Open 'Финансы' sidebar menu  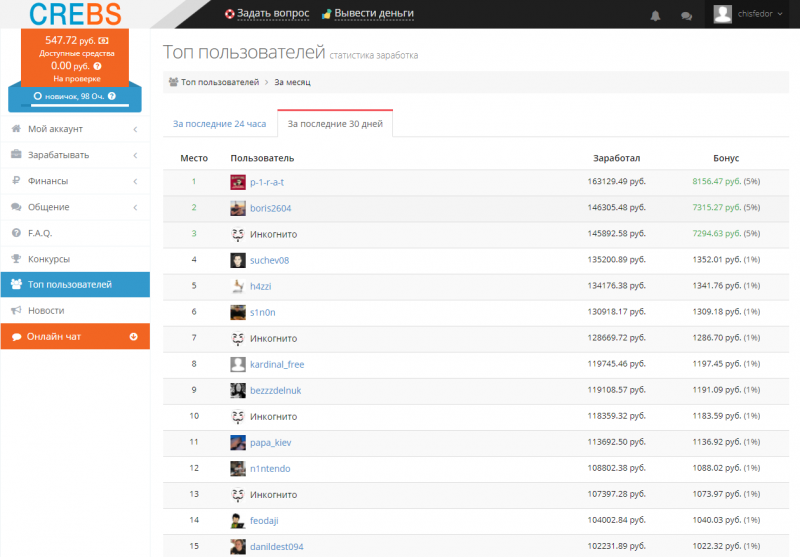[x=75, y=181]
